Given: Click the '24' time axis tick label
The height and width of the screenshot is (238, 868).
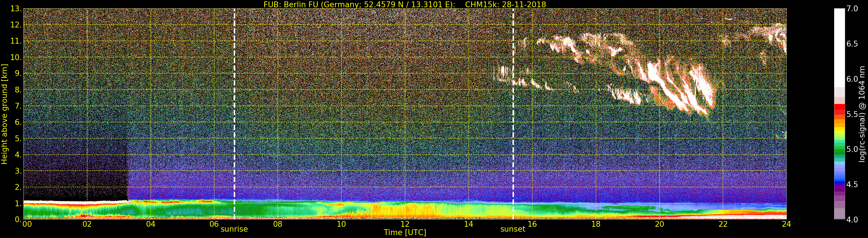Looking at the screenshot, I should 786,224.
